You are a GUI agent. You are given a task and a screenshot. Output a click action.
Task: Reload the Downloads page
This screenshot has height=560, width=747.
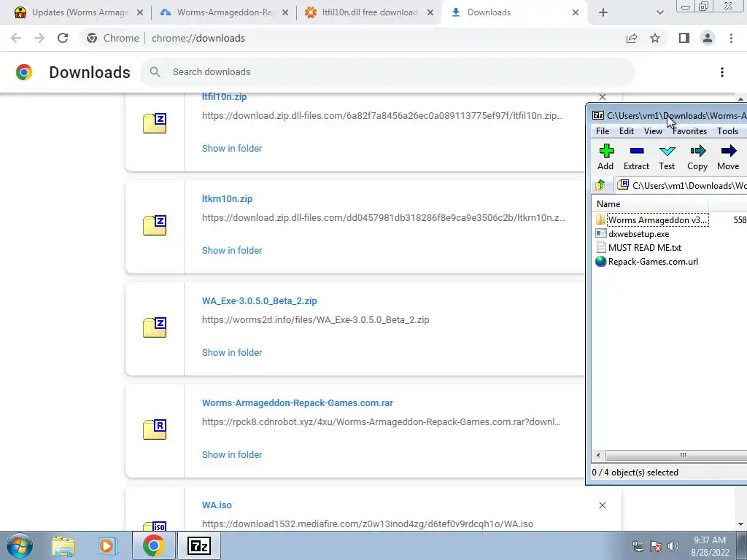(63, 38)
